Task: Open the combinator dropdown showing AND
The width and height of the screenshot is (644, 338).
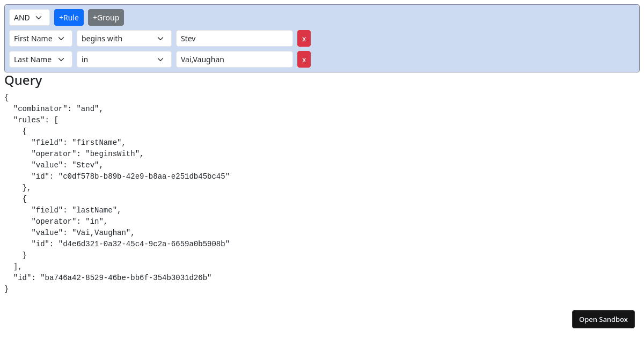Action: pyautogui.click(x=29, y=17)
